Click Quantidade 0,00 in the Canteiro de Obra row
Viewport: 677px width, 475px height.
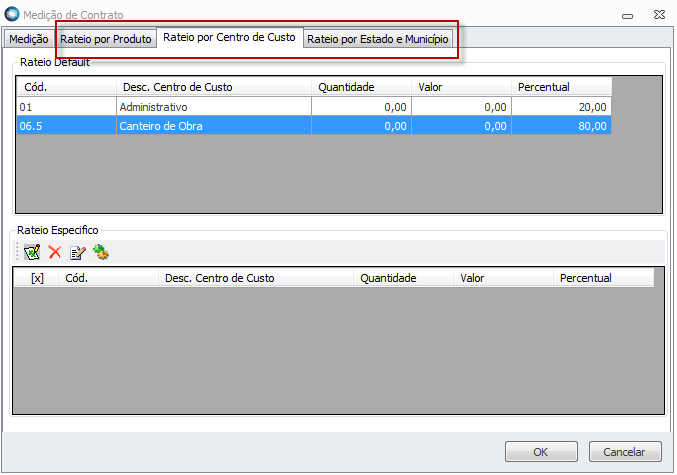tap(361, 126)
